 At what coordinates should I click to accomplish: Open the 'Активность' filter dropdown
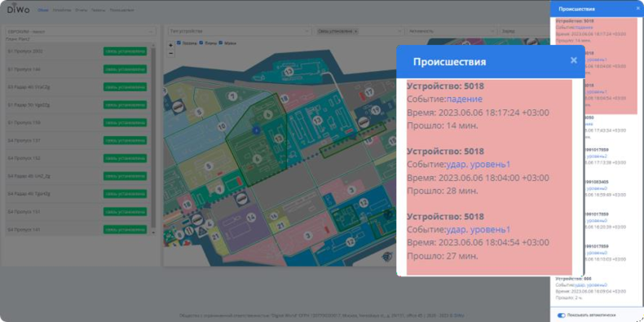pos(451,31)
